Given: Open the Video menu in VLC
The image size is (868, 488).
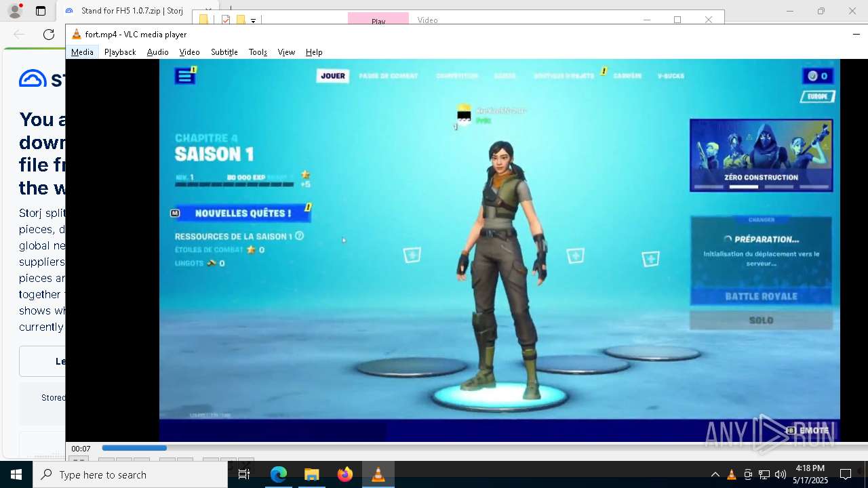Looking at the screenshot, I should point(189,52).
